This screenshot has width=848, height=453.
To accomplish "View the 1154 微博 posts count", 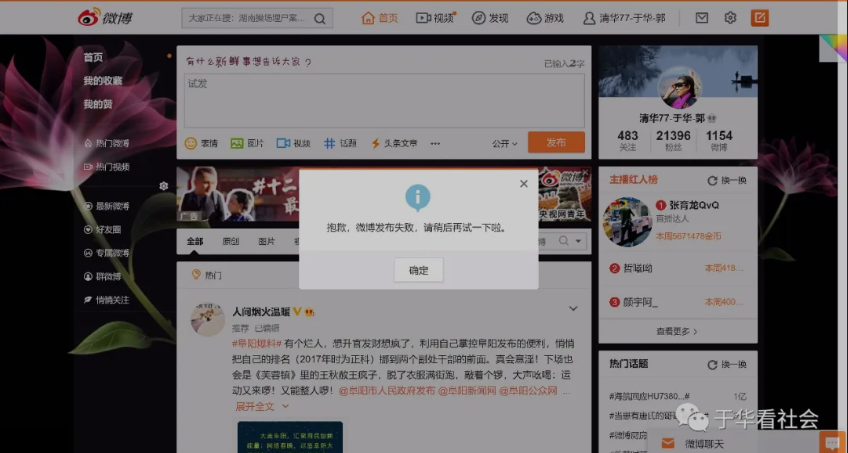I will [x=719, y=141].
